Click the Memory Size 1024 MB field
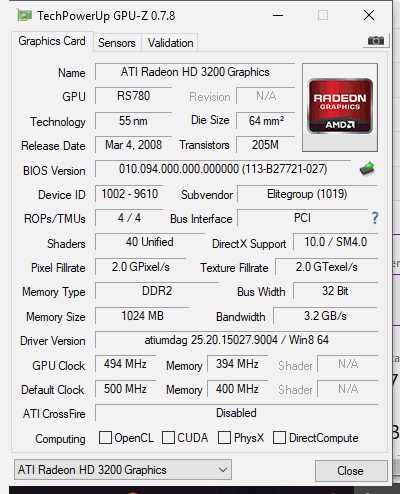This screenshot has width=400, height=494. coord(142,316)
